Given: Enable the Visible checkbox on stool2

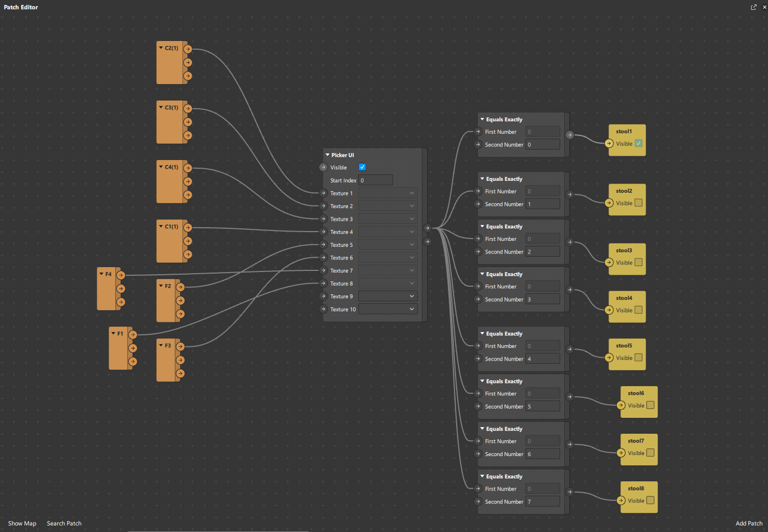Looking at the screenshot, I should click(639, 203).
